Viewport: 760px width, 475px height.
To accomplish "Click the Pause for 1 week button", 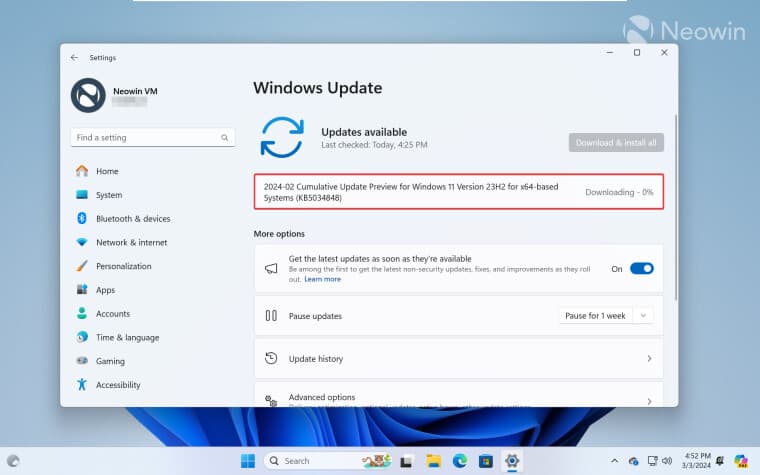I will 595,316.
